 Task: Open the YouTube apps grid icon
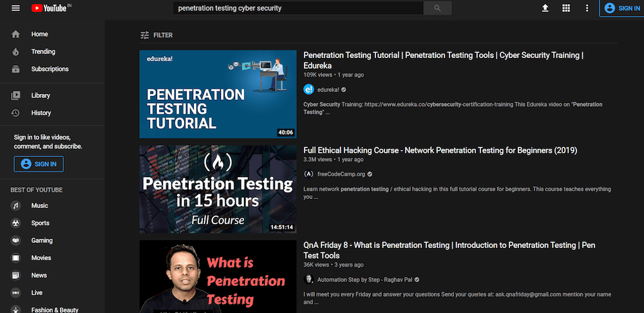click(x=566, y=8)
